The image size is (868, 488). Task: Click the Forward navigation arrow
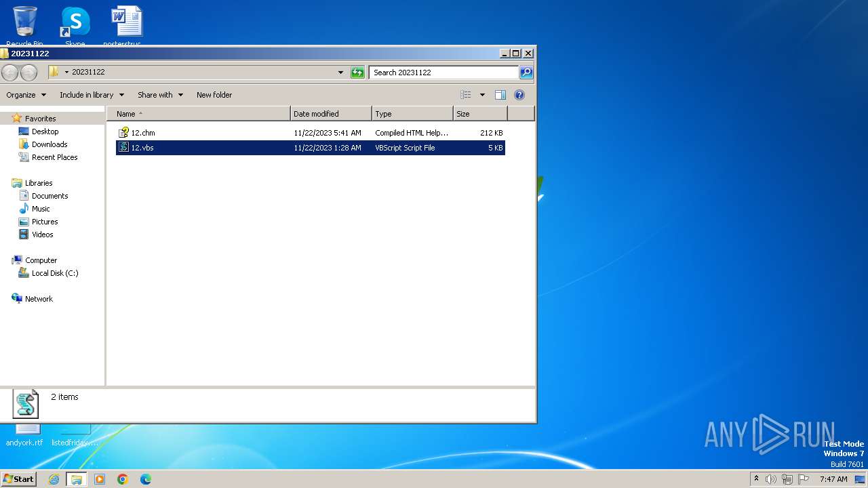point(28,73)
